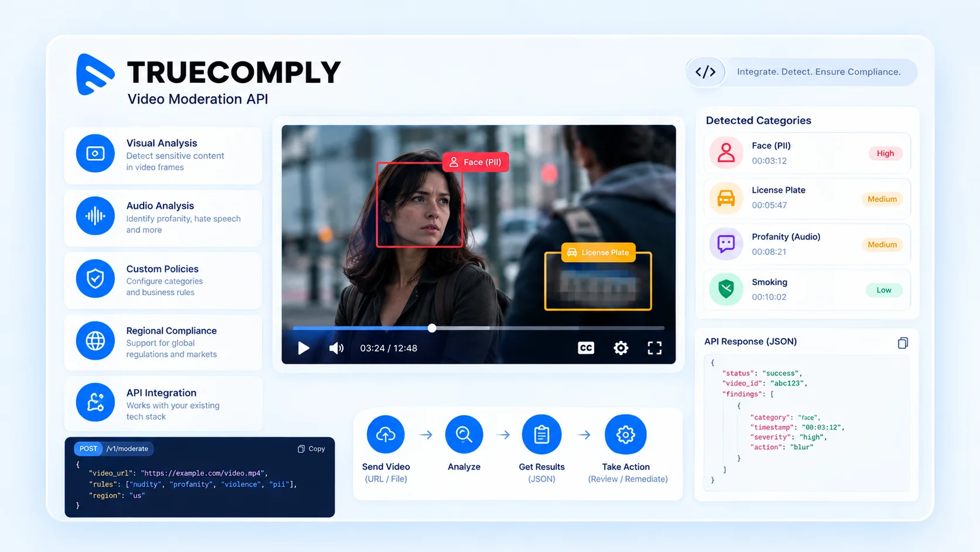Click the Audio Analysis title text

coord(160,206)
